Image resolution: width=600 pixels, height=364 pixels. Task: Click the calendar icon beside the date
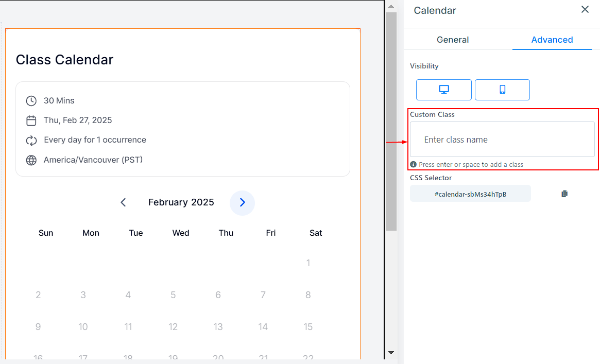(31, 120)
